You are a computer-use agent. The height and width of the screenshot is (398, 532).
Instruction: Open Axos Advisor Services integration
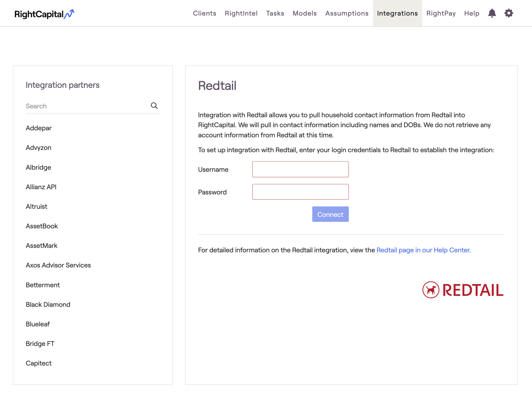(x=58, y=265)
